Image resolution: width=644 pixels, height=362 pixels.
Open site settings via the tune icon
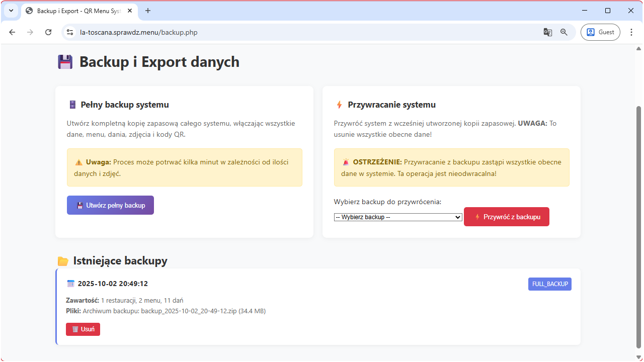pos(69,32)
